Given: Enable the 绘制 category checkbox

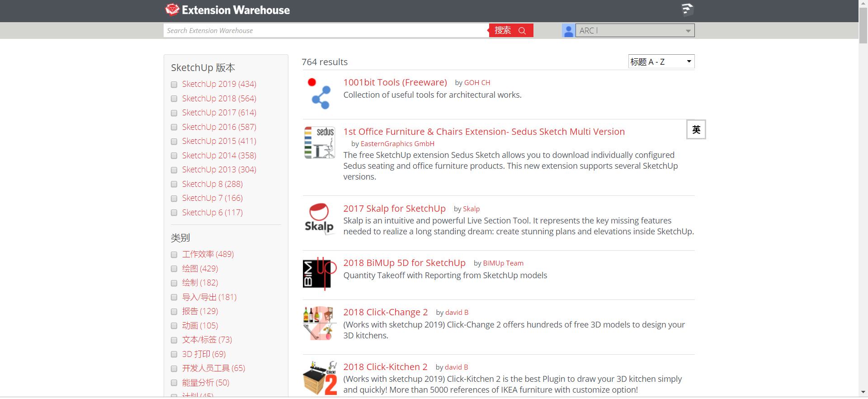Looking at the screenshot, I should 174,283.
